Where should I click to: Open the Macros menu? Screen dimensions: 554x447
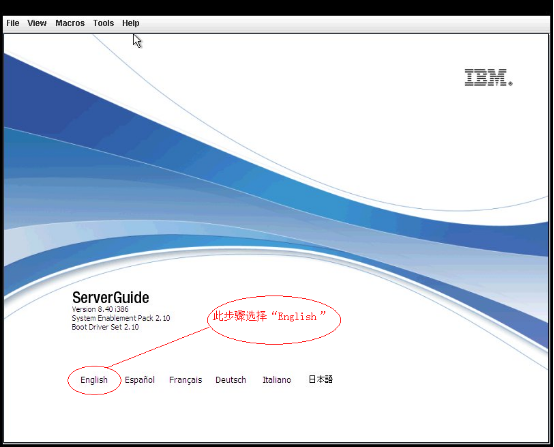point(70,23)
